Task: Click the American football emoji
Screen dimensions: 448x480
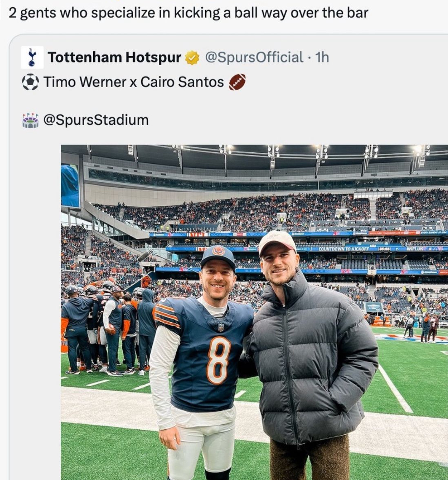Action: pyautogui.click(x=237, y=82)
